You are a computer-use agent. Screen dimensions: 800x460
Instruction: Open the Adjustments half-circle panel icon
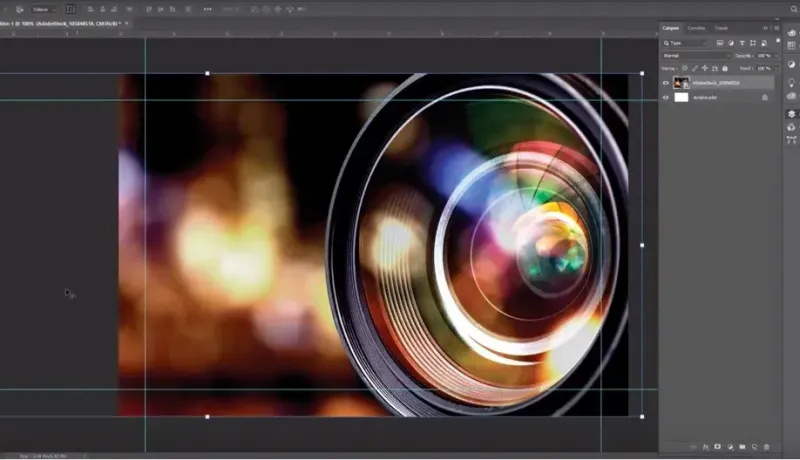(791, 64)
